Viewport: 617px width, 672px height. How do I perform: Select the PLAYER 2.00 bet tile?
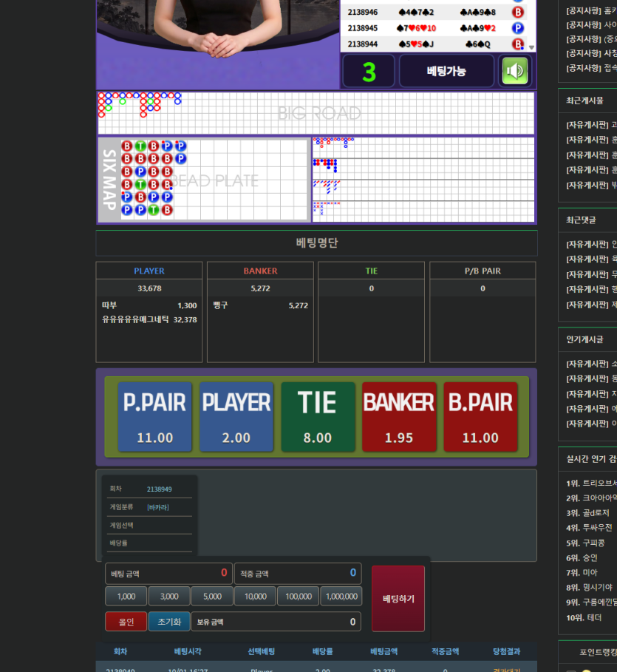click(x=236, y=416)
